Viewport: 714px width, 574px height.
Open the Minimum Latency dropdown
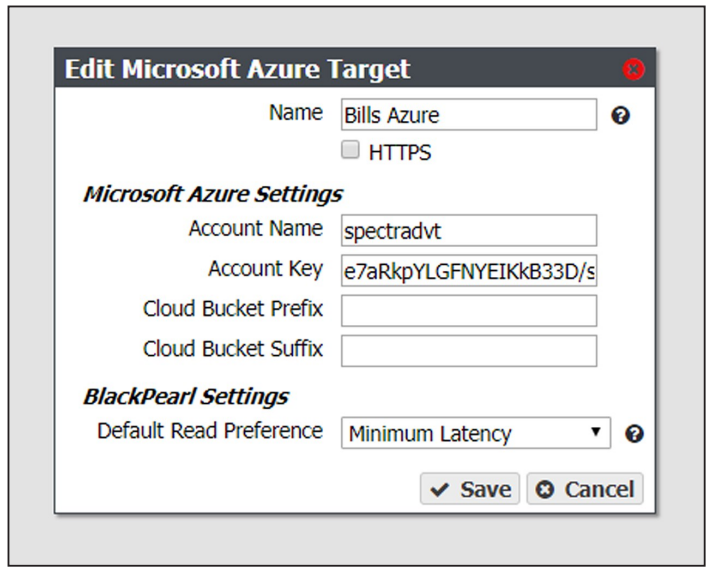pos(476,433)
